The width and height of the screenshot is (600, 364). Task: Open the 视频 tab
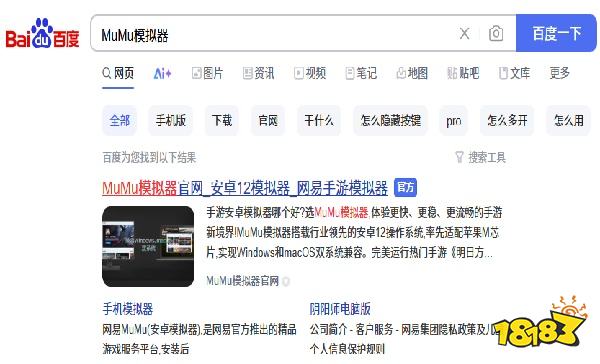pos(310,73)
